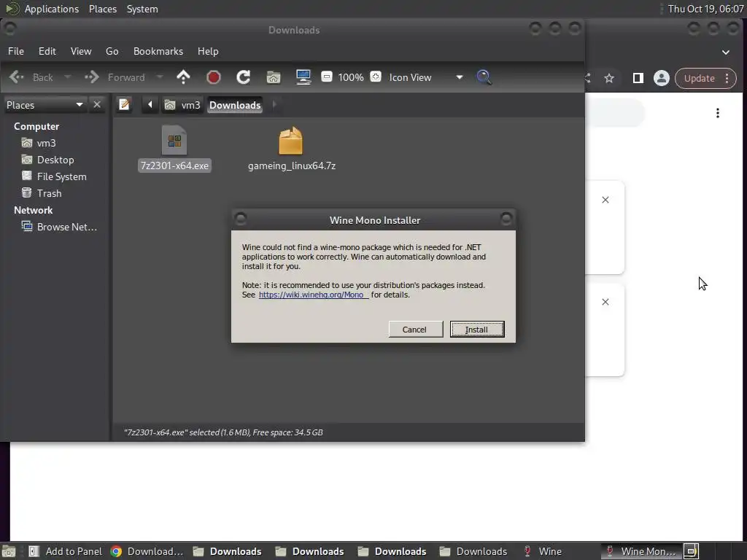Open the Bookmarks menu
Image resolution: width=747 pixels, height=560 pixels.
158,51
